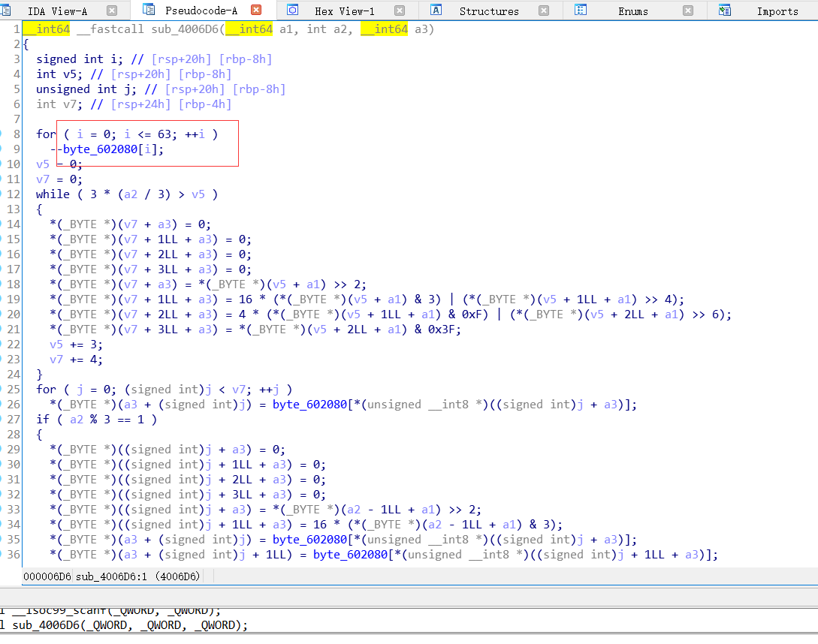Switch to the IDA View-A tab
This screenshot has width=818, height=644.
click(57, 11)
